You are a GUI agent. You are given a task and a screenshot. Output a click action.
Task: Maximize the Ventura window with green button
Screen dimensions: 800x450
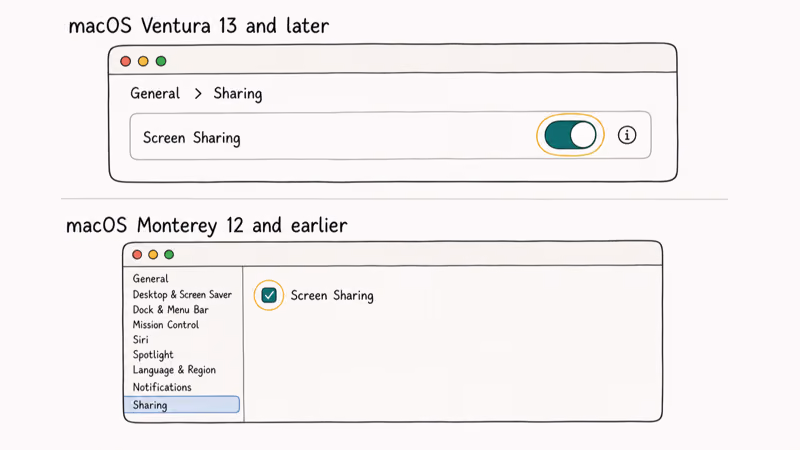point(161,61)
